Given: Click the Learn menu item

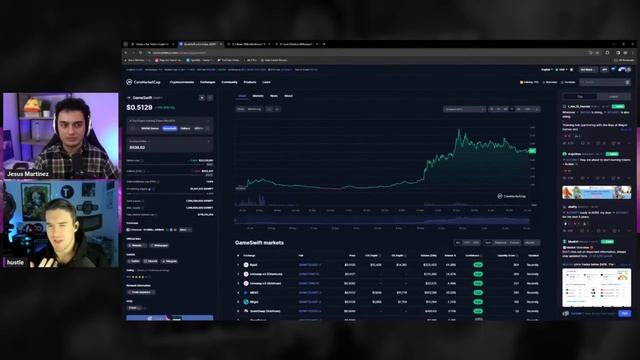Looking at the screenshot, I should [x=266, y=82].
